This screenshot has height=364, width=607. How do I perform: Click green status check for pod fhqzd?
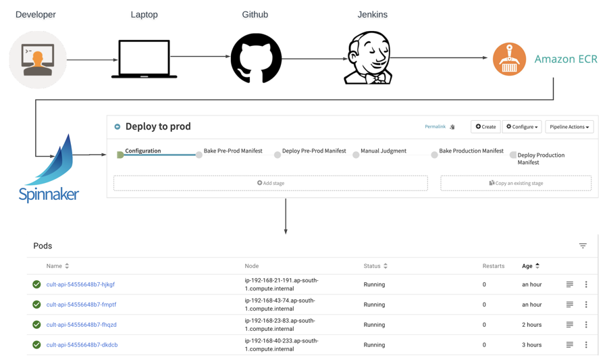point(36,325)
